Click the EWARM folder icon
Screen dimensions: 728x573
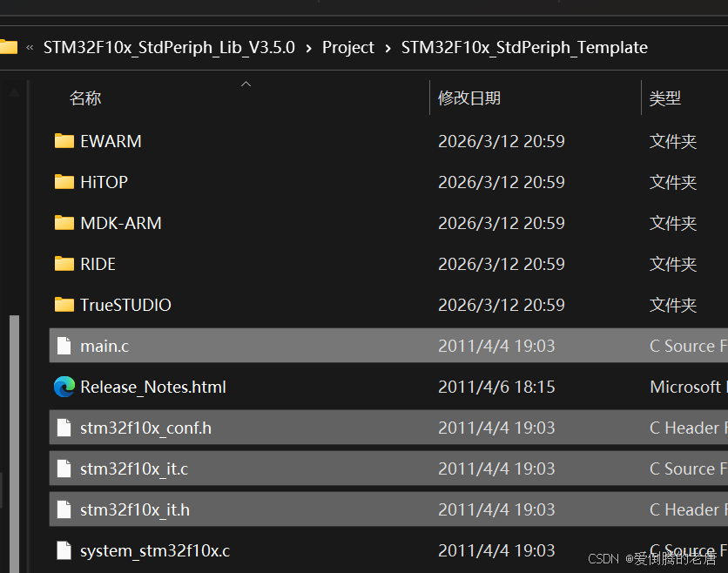click(x=64, y=141)
